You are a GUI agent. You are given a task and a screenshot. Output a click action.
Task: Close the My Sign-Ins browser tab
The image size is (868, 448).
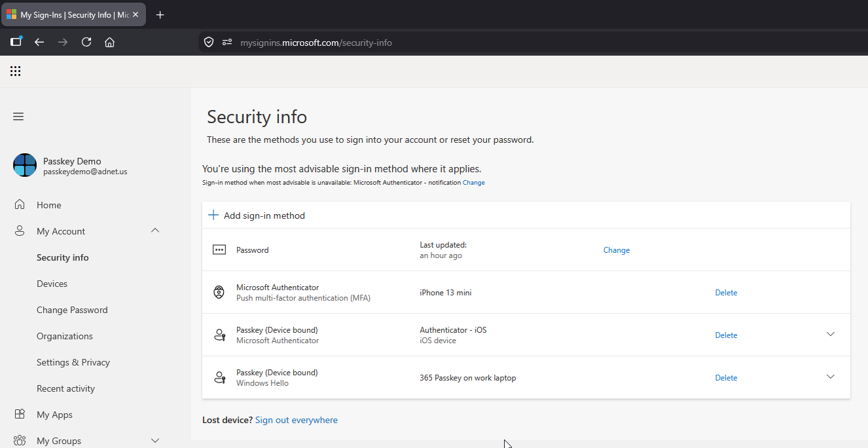pos(136,14)
